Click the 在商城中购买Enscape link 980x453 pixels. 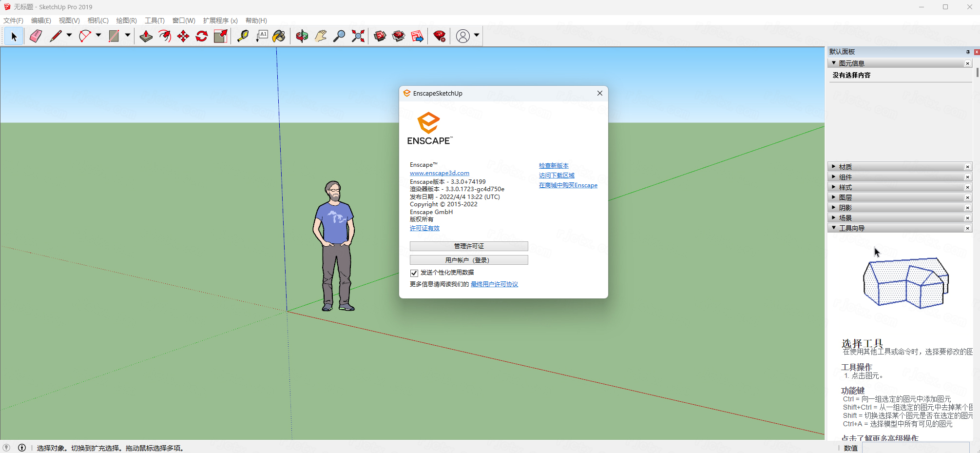click(568, 185)
